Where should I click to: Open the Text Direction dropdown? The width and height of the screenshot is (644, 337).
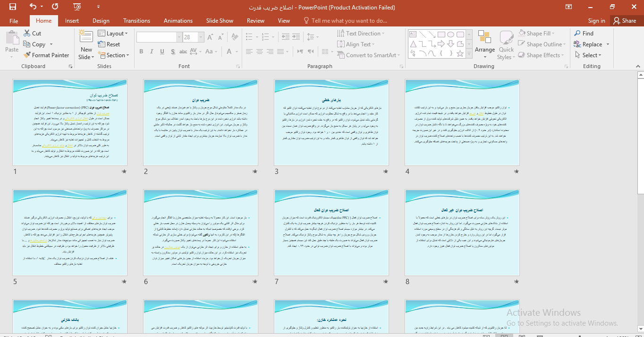tap(361, 33)
